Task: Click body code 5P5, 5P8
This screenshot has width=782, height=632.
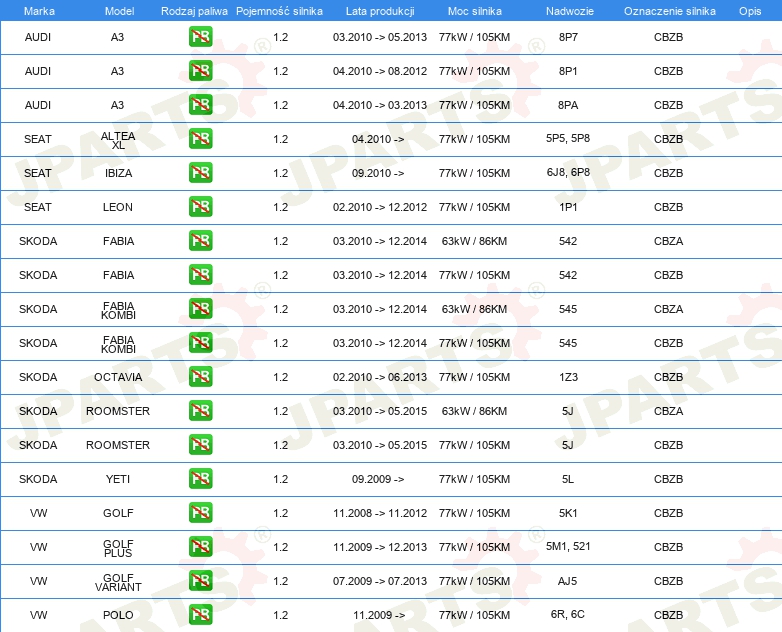Action: tap(568, 138)
